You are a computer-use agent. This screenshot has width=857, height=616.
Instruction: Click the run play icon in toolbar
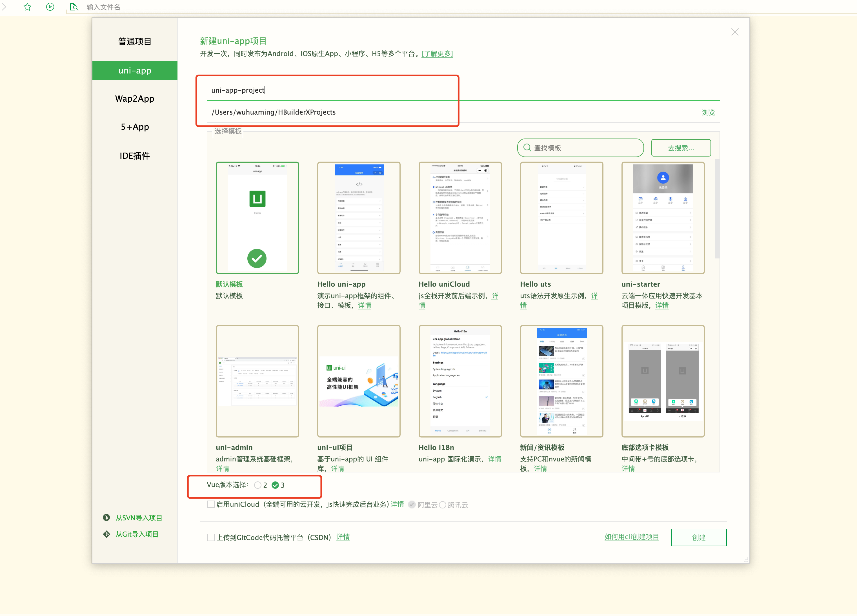[50, 7]
